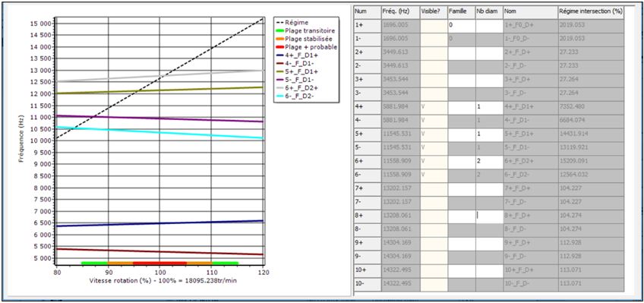This screenshot has width=644, height=303.
Task: Click the Nom column header
Action: click(530, 12)
